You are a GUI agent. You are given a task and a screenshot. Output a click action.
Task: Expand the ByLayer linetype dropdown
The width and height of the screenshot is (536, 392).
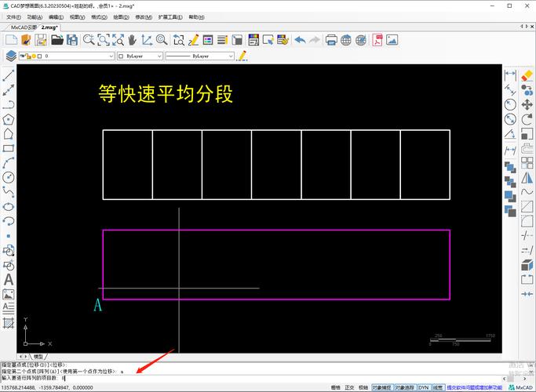click(x=200, y=56)
